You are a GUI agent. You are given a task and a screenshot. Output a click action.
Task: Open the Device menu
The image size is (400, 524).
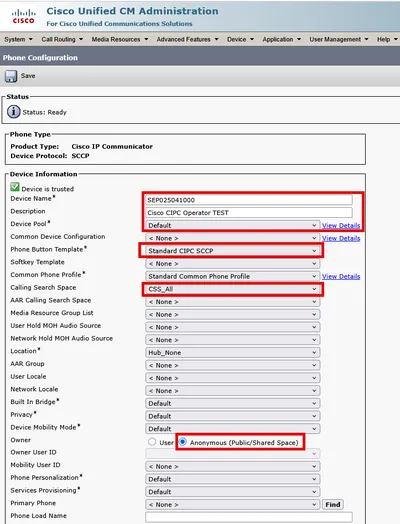pyautogui.click(x=240, y=39)
